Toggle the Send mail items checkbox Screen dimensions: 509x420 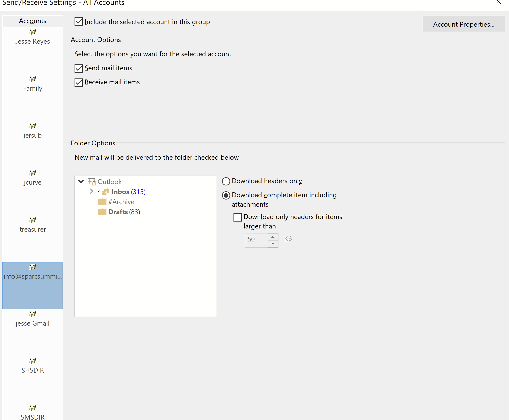[x=79, y=68]
